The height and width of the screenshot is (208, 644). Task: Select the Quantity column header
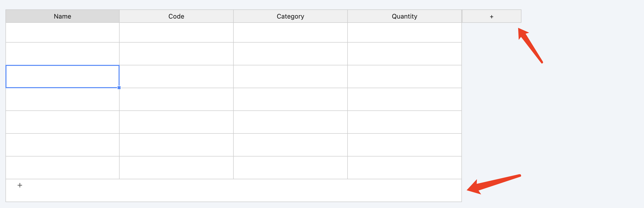(x=405, y=16)
